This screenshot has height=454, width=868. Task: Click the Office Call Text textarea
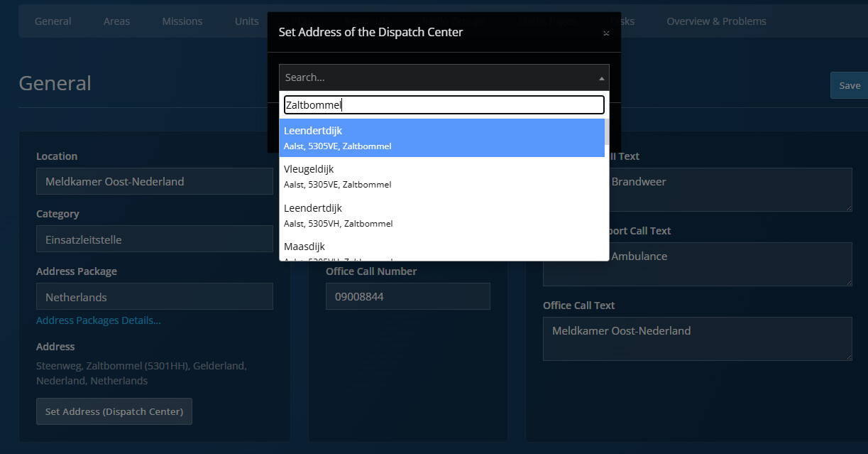[697, 338]
